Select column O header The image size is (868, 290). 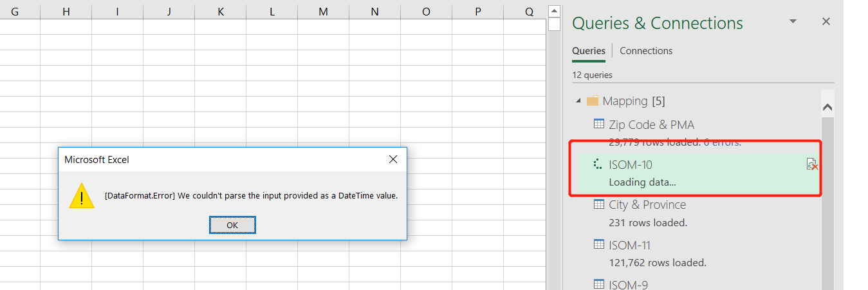click(x=426, y=12)
